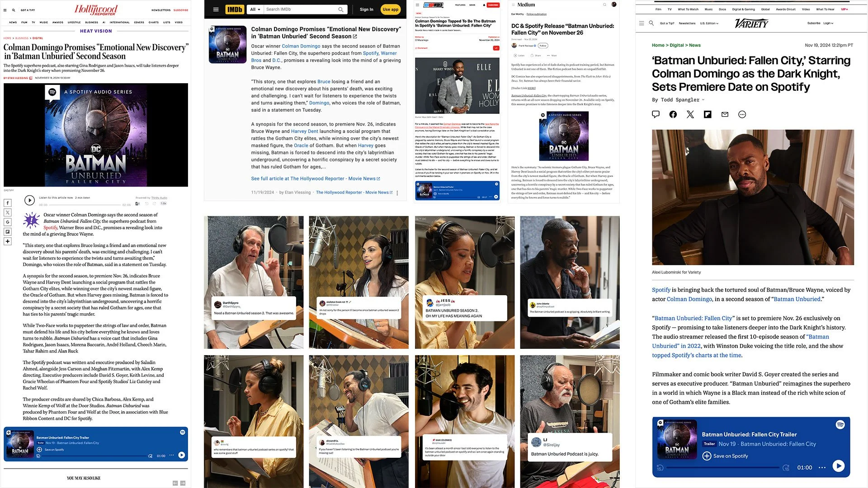868x488 pixels.
Task: Open the IMDb hamburger menu icon
Action: [x=216, y=9]
